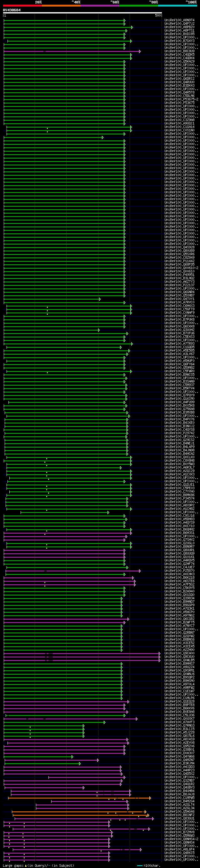200x868 pixels.
Task: Select hit UniRef100_Q5AG46
Action: click(x=179, y=812)
